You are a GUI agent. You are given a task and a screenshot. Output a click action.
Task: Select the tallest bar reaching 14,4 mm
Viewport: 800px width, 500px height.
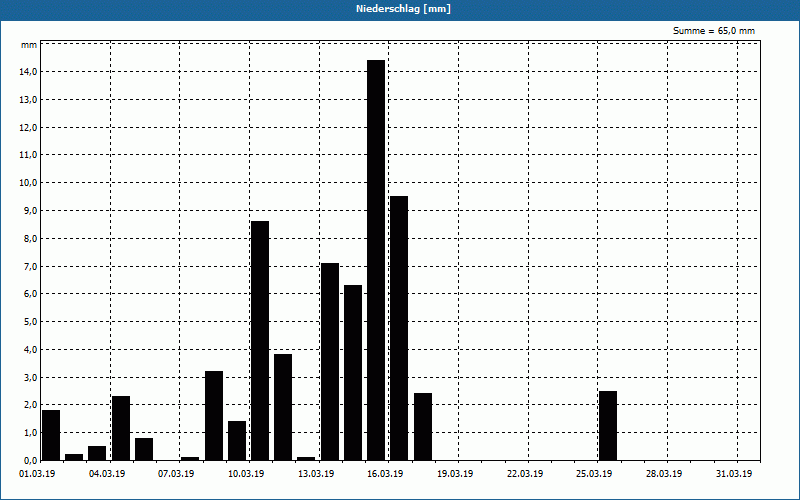coord(376,260)
